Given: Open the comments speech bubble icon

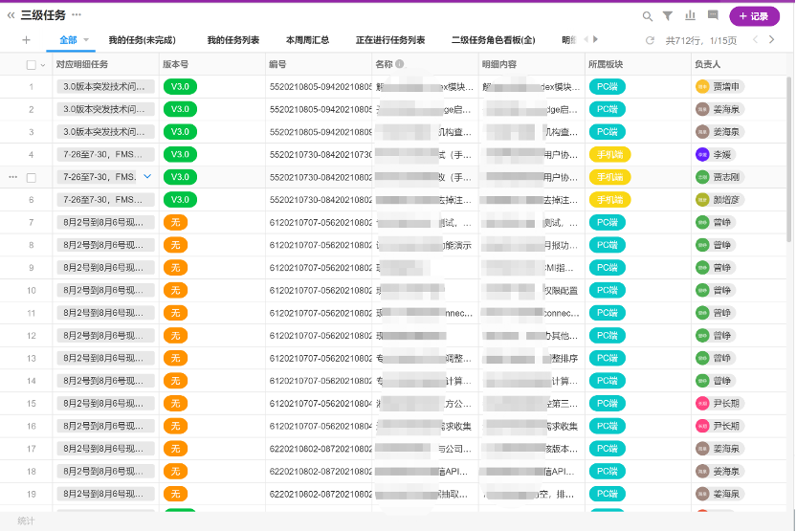Looking at the screenshot, I should [713, 16].
